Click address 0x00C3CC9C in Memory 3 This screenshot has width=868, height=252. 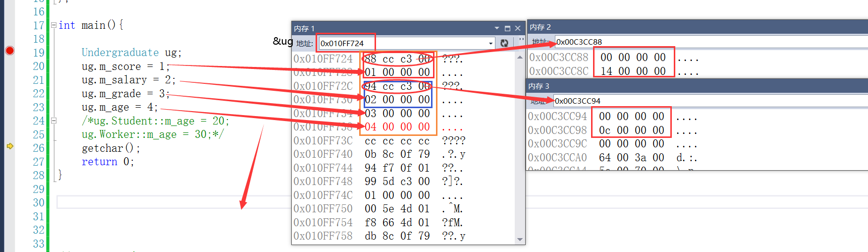(557, 144)
